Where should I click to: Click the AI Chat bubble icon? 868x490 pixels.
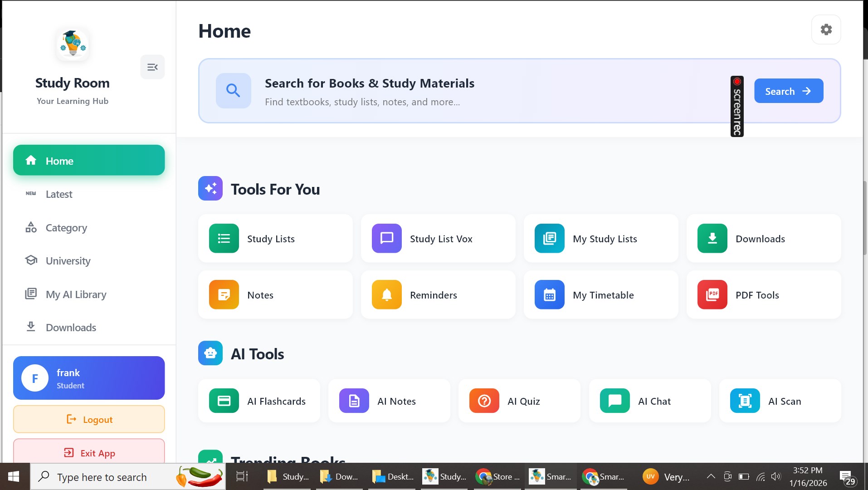615,401
